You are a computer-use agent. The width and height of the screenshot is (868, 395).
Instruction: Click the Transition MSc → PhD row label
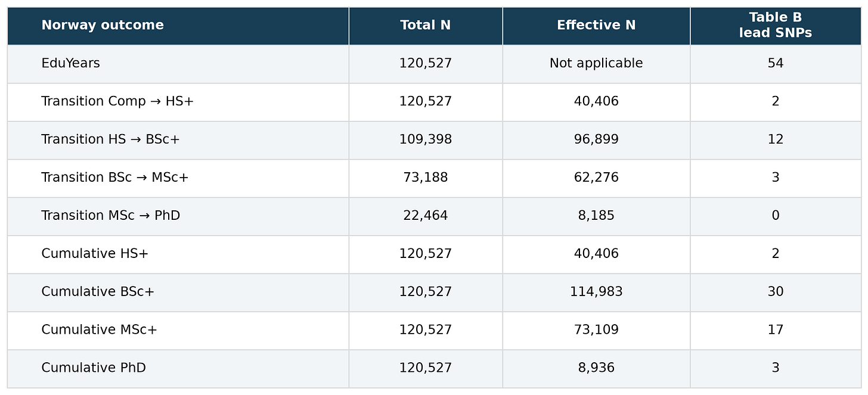tap(110, 216)
